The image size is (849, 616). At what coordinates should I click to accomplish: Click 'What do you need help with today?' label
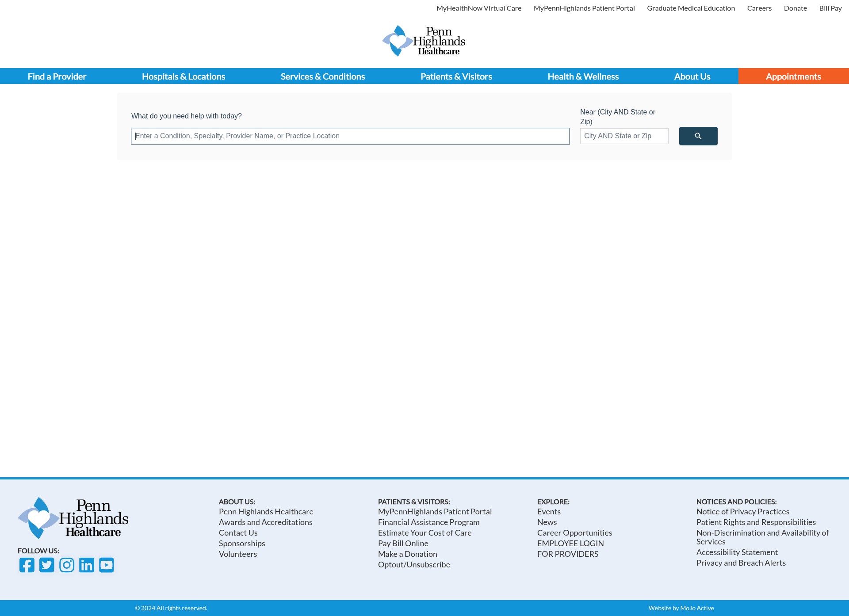(187, 116)
